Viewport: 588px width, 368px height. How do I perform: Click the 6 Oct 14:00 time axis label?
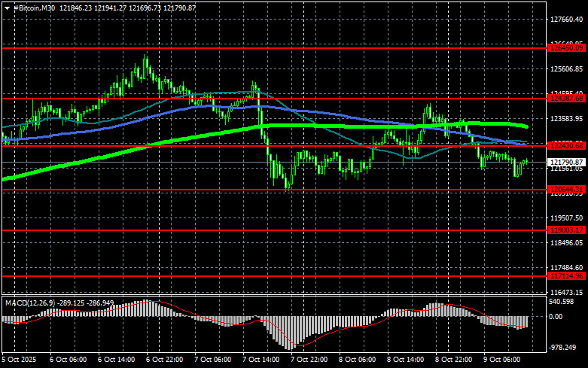[x=116, y=360]
